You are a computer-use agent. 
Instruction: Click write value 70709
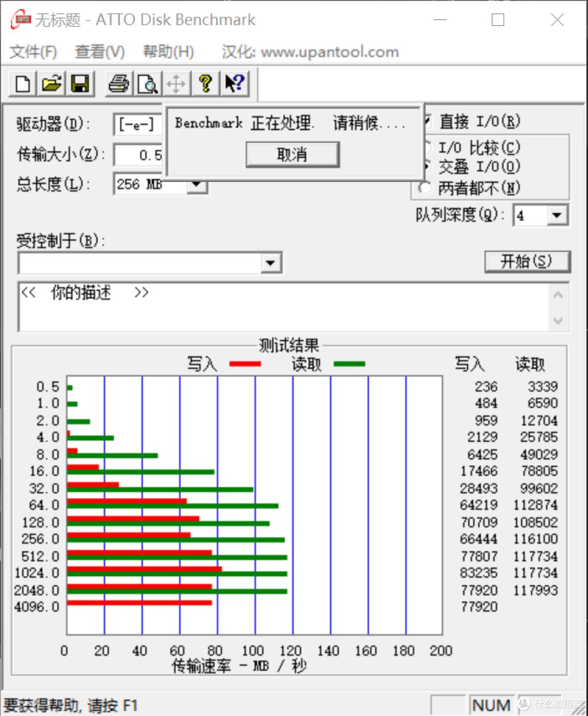[x=479, y=523]
